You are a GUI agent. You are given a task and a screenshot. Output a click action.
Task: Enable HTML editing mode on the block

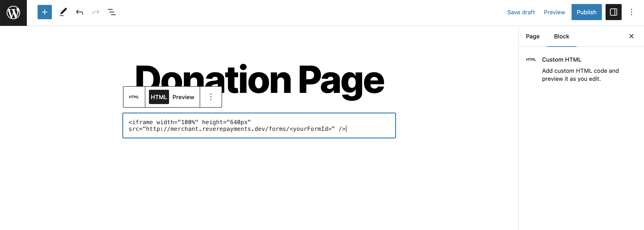coord(159,97)
